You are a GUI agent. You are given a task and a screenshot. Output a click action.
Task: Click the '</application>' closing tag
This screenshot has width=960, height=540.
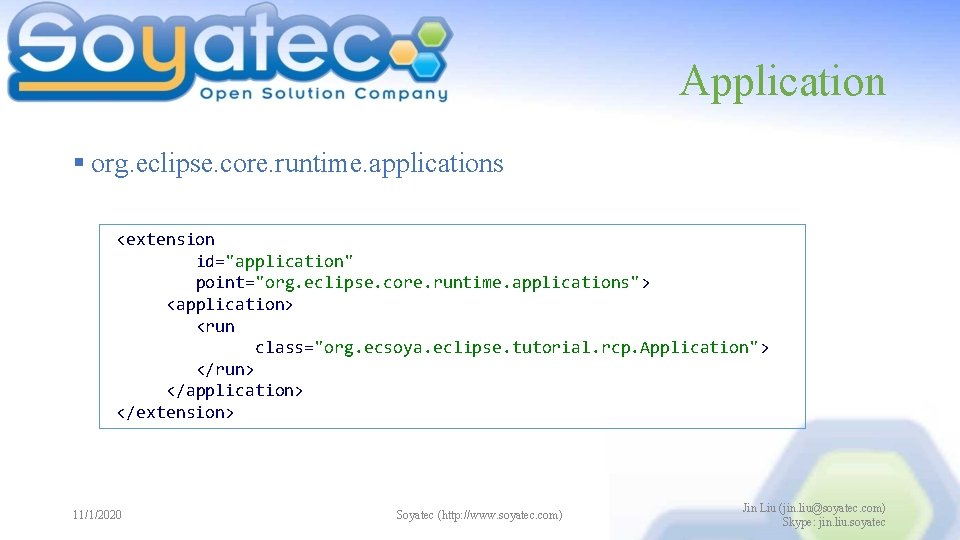click(x=234, y=391)
